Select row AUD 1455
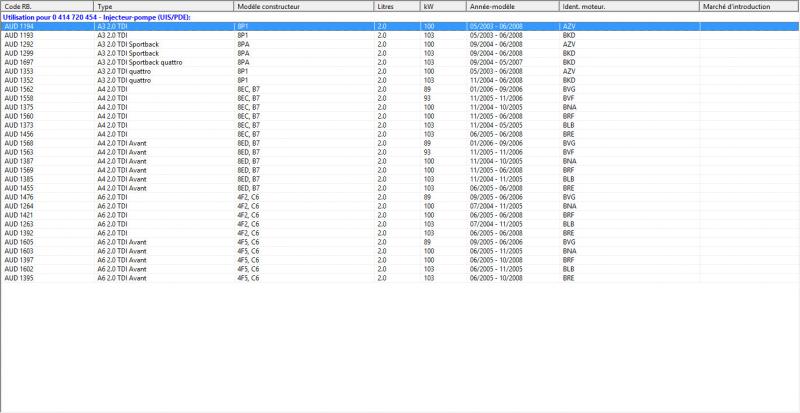The width and height of the screenshot is (800, 413). [400, 188]
